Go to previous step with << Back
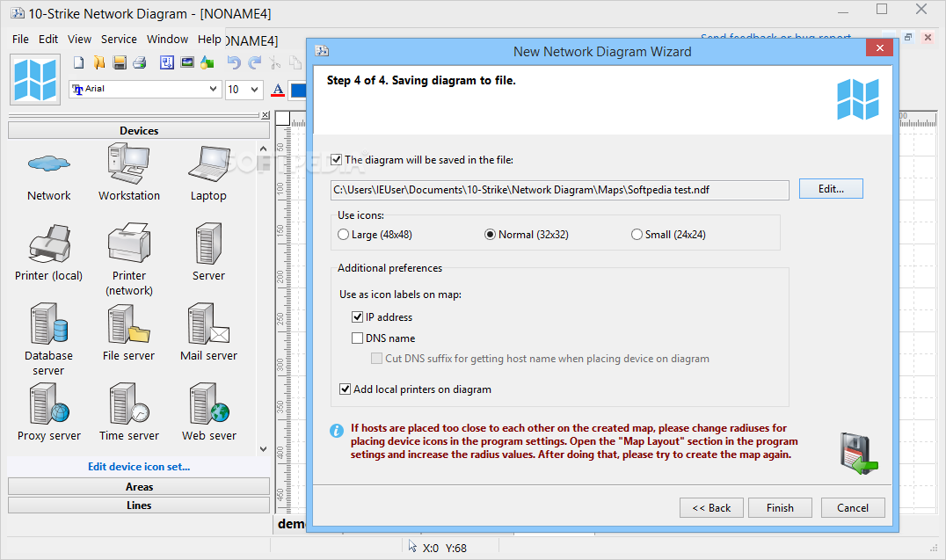Screen dimensions: 946x560 711,508
